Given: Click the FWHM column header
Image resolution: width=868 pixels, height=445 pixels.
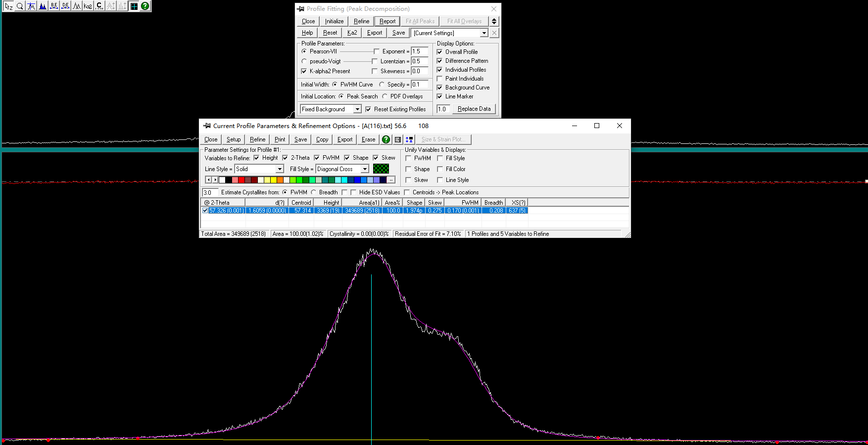Looking at the screenshot, I should [463, 203].
